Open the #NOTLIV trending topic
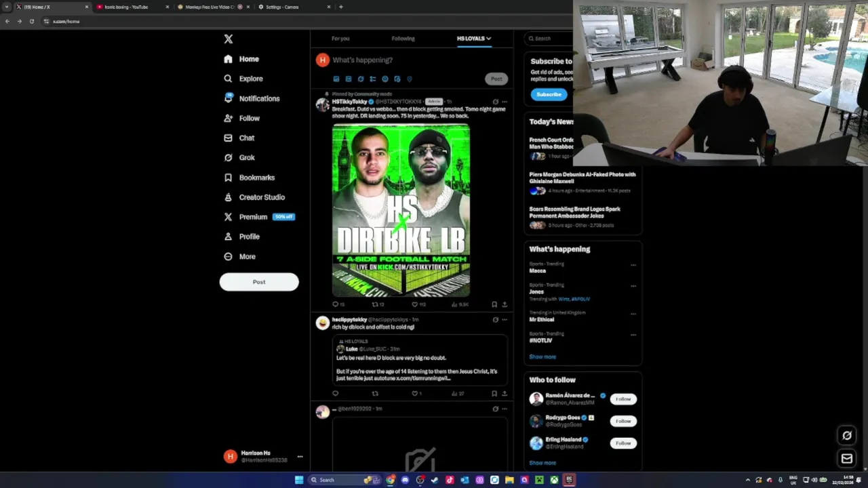Viewport: 868px width, 488px height. point(540,340)
